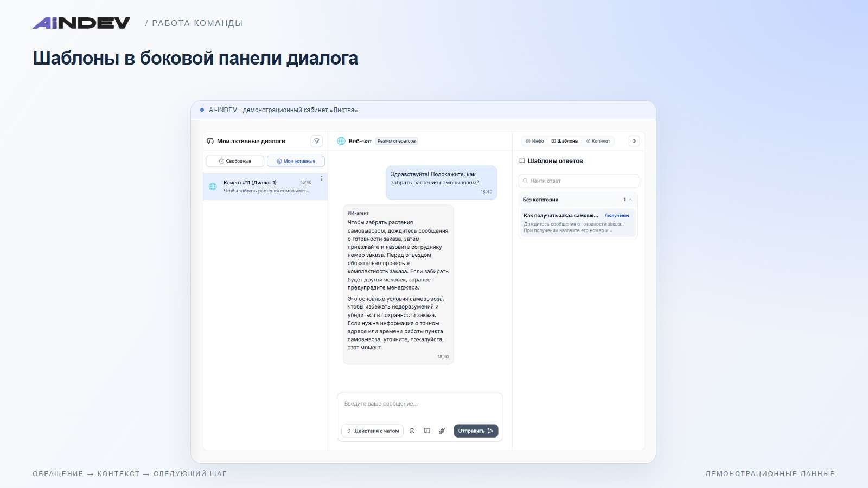
Task: Click the attach file paperclip icon
Action: coord(442,431)
